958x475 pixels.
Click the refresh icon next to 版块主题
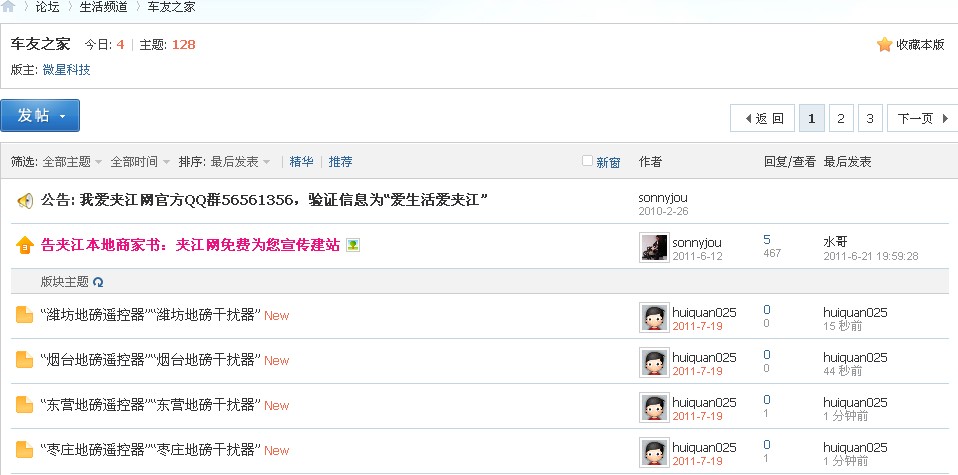(98, 282)
